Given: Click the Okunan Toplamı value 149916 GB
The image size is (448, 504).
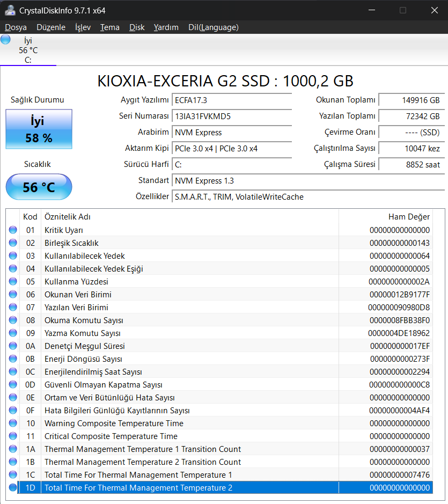Looking at the screenshot, I should 412,100.
